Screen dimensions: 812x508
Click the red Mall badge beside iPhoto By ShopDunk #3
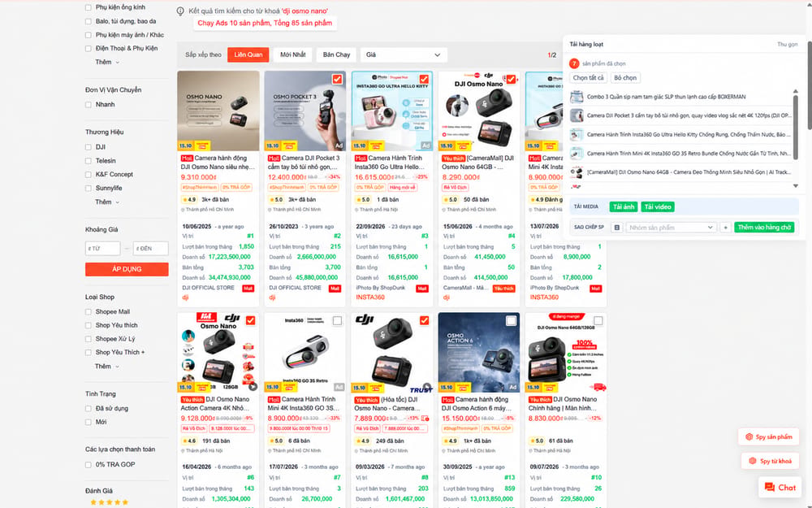point(422,289)
